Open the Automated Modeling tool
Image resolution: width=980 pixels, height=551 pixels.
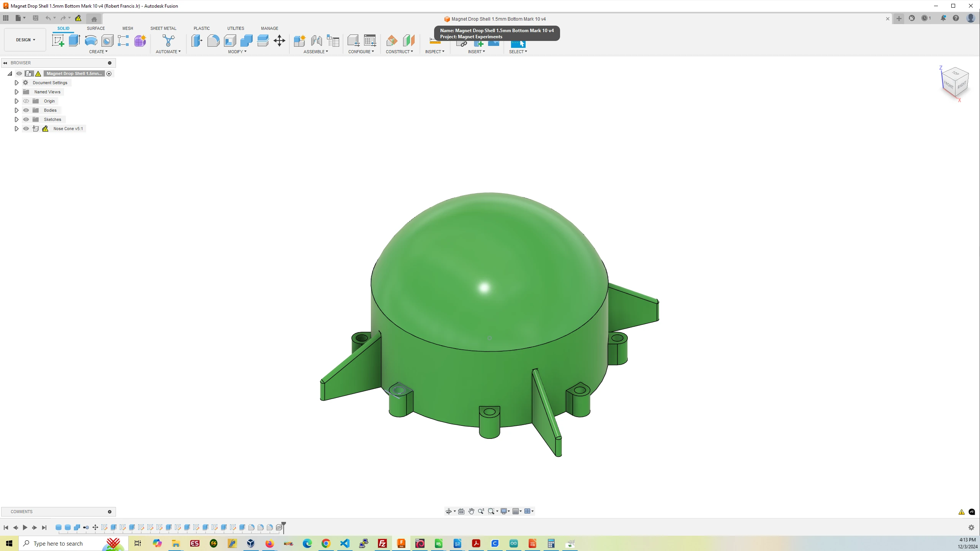coord(168,41)
